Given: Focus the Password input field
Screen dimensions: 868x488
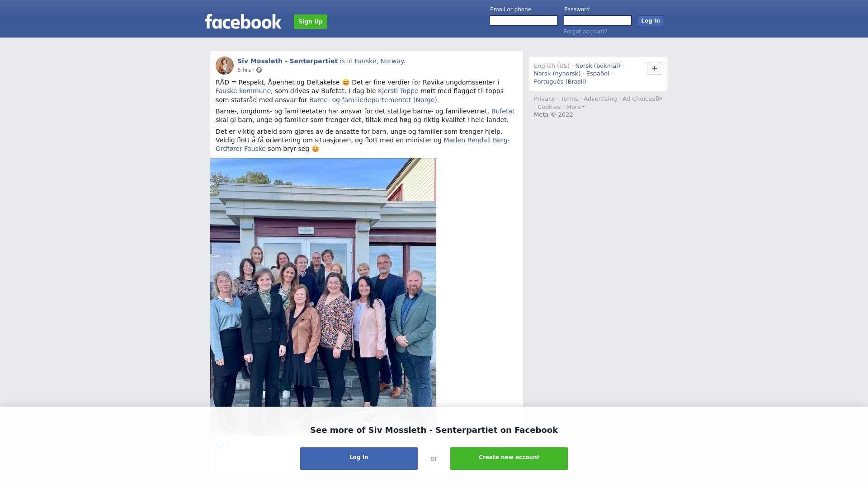Looking at the screenshot, I should click(x=598, y=21).
